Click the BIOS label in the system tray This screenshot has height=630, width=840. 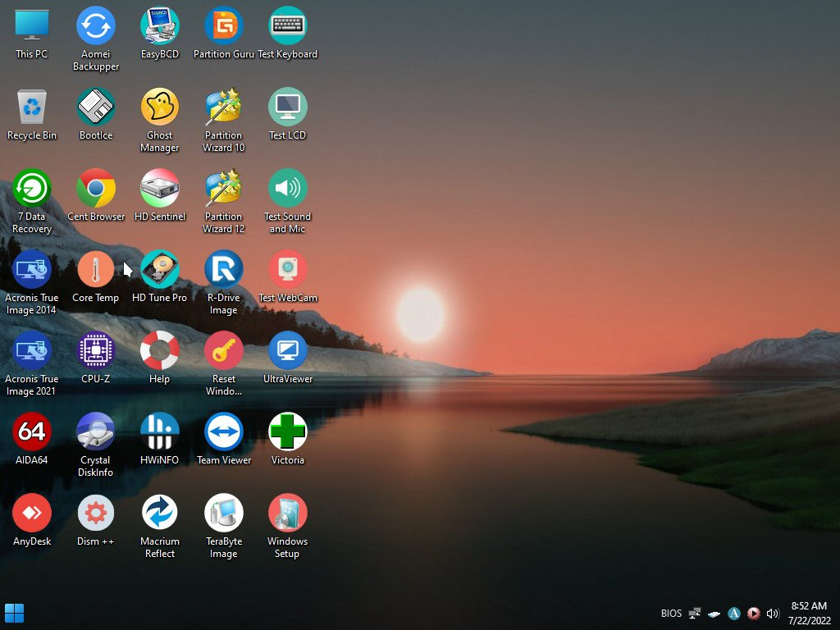click(x=670, y=614)
